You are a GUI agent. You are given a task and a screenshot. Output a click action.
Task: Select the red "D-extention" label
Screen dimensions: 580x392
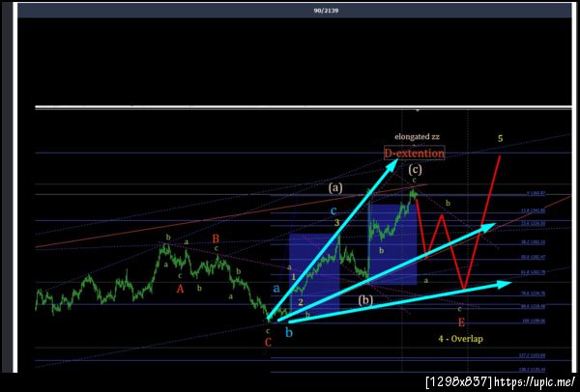[x=415, y=153]
